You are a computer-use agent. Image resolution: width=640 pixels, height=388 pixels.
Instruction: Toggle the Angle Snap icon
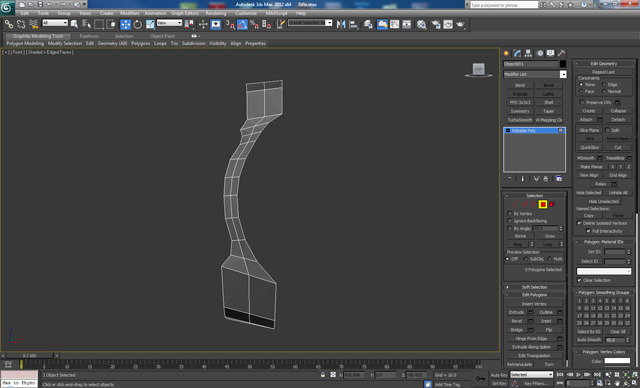point(242,24)
